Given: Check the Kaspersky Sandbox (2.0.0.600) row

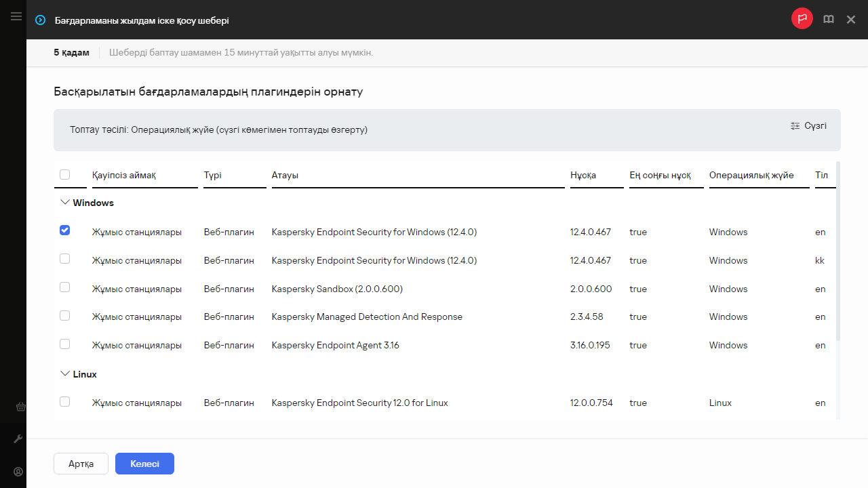Looking at the screenshot, I should pyautogui.click(x=65, y=287).
